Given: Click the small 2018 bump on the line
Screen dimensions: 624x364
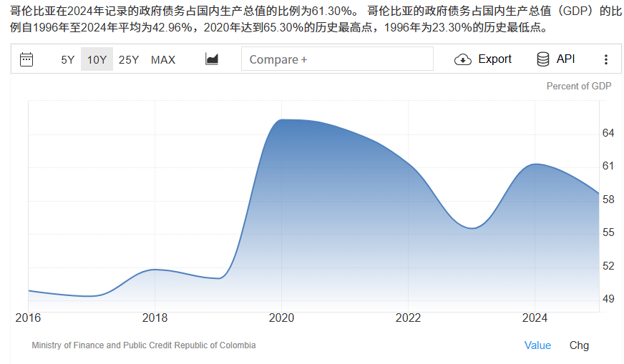Looking at the screenshot, I should point(155,270).
